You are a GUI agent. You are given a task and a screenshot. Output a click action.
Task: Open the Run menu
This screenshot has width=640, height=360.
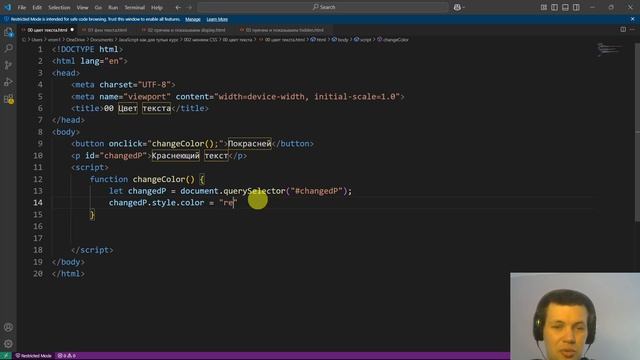[113, 7]
